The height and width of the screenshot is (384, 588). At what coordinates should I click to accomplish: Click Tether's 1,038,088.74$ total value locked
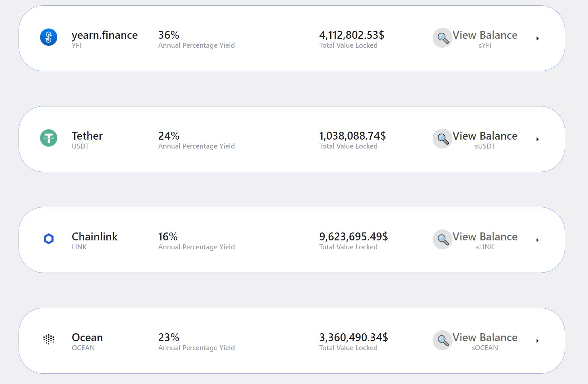pos(352,136)
